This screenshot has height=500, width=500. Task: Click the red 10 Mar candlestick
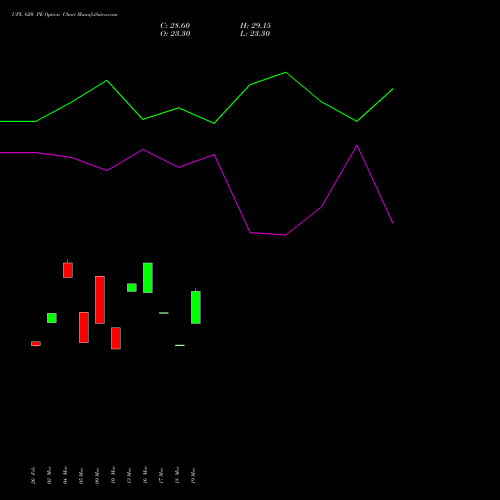[116, 338]
